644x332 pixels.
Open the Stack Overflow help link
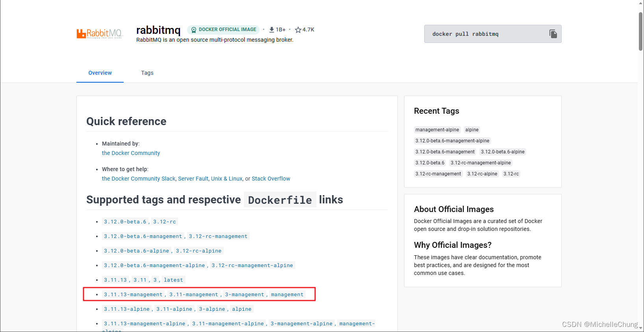271,179
